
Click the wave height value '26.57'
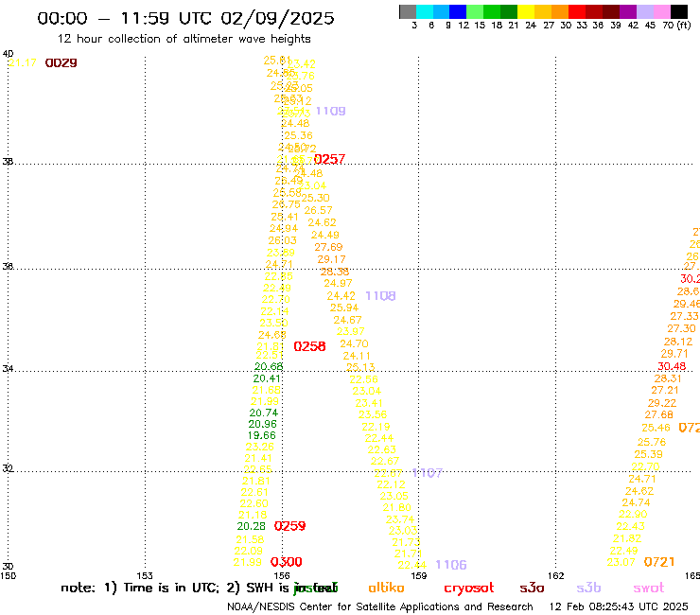(x=318, y=210)
